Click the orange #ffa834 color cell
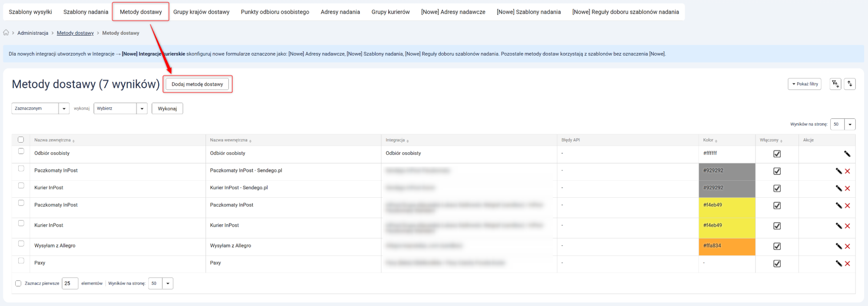 click(726, 246)
